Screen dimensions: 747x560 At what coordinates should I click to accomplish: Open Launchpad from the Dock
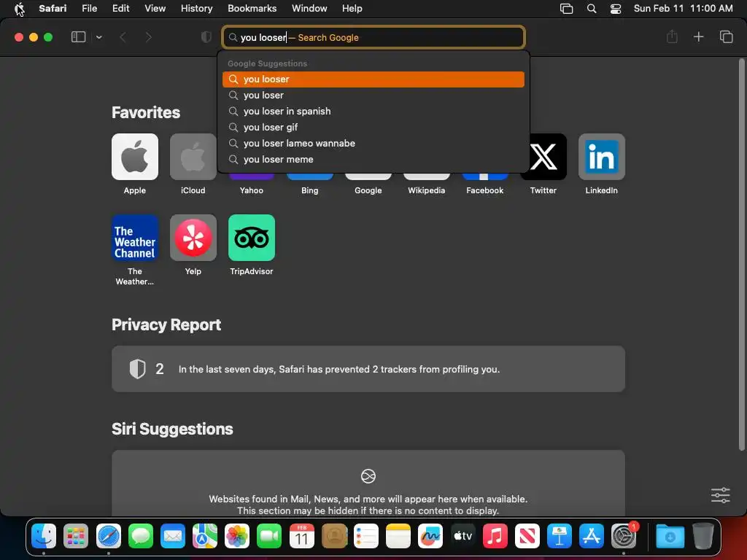[x=76, y=536]
